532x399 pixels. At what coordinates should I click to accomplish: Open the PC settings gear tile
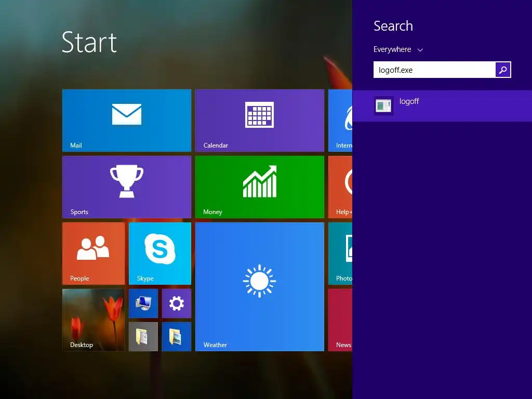177,303
